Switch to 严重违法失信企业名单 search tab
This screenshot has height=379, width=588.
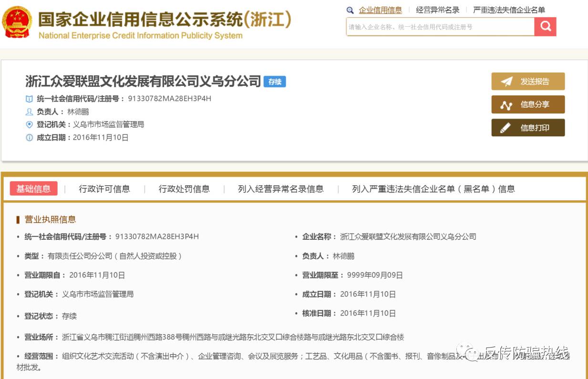tap(509, 10)
